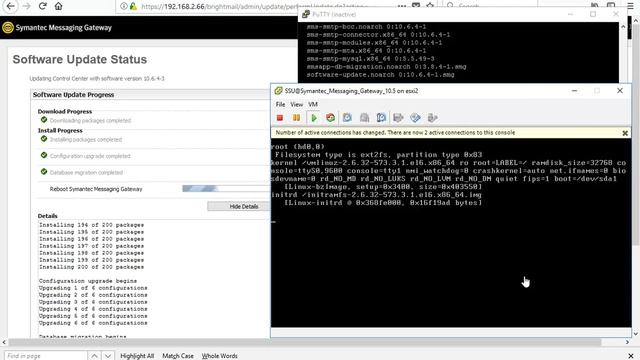Screen dimensions: 640x360
Task: Click the VM console window title icon
Action: point(278,91)
